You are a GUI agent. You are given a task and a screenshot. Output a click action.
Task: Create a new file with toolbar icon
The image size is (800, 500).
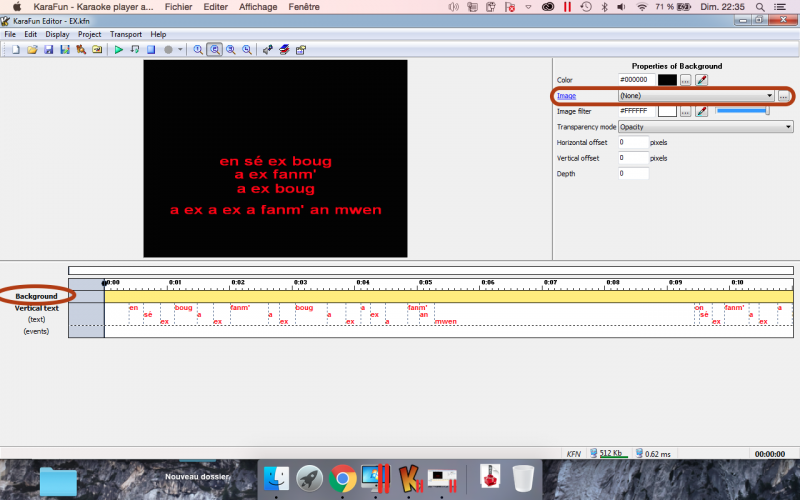coord(16,49)
